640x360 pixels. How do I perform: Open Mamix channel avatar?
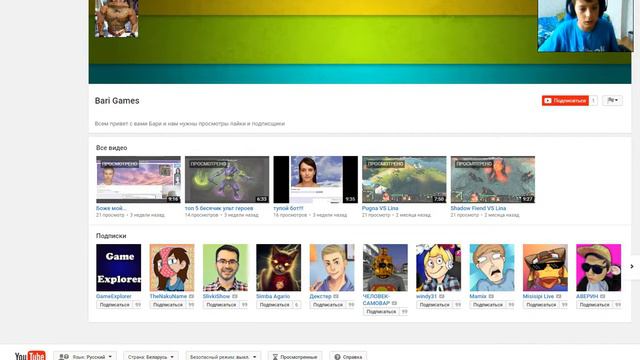[x=492, y=268]
